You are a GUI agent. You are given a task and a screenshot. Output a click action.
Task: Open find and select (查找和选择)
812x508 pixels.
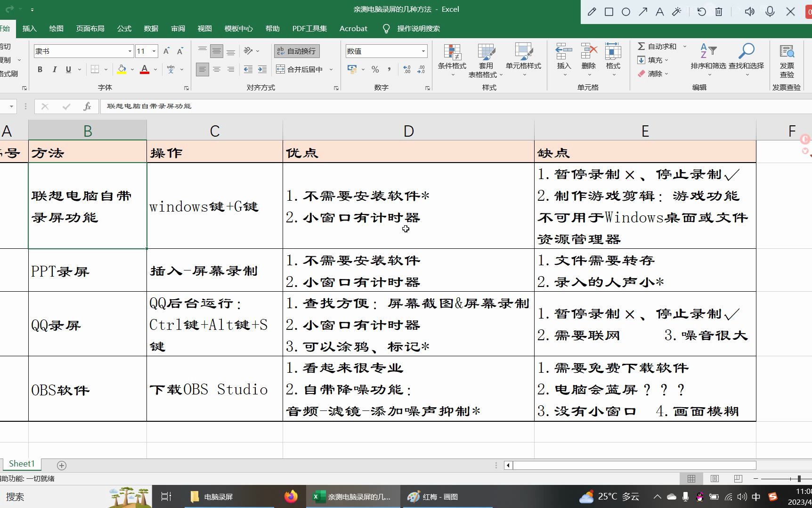(746, 59)
